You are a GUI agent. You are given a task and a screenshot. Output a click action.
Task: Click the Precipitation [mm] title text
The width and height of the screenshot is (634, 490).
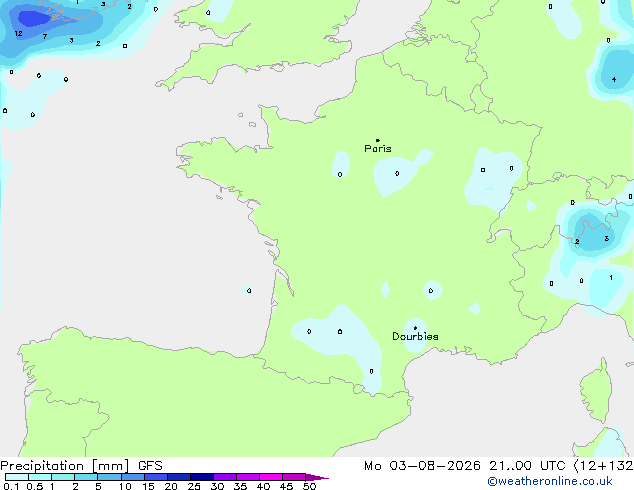[65, 466]
